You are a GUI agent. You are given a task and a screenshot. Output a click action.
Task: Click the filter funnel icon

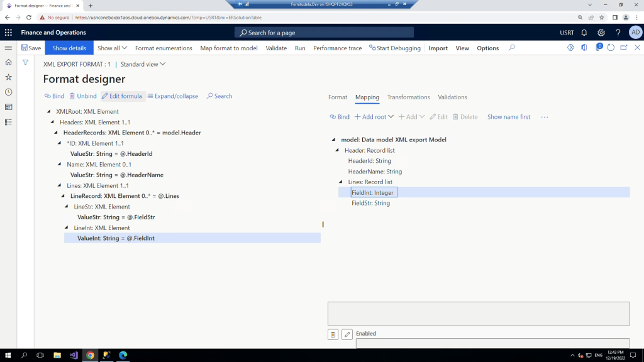click(26, 62)
